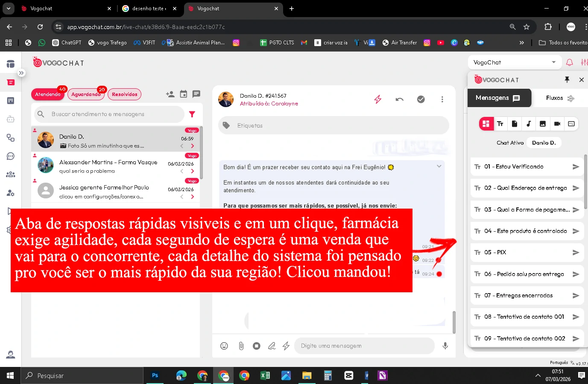The width and height of the screenshot is (588, 384).
Task: Click the notification bell icon
Action: (569, 62)
